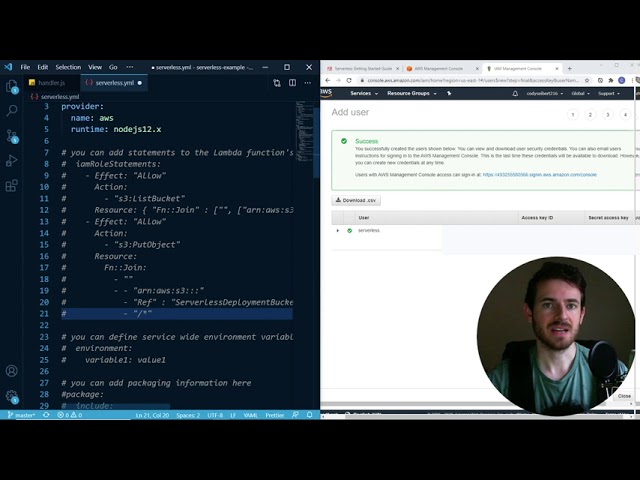Click the master branch in status bar
The image size is (640, 480).
22,415
